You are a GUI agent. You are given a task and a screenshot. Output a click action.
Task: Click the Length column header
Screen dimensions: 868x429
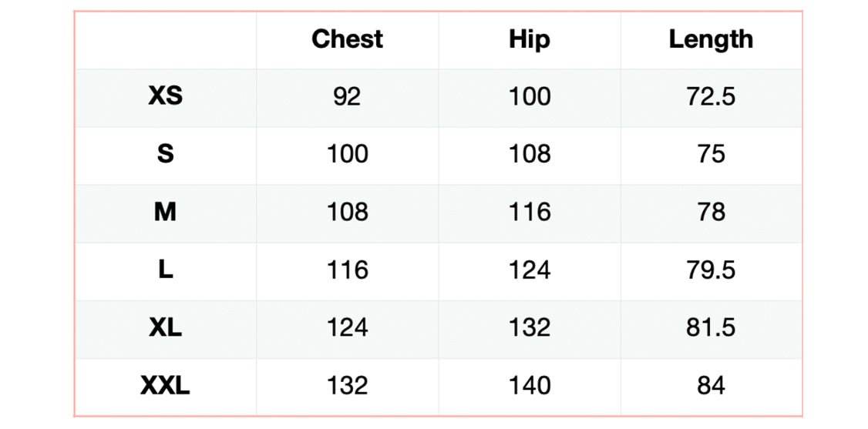pyautogui.click(x=710, y=39)
